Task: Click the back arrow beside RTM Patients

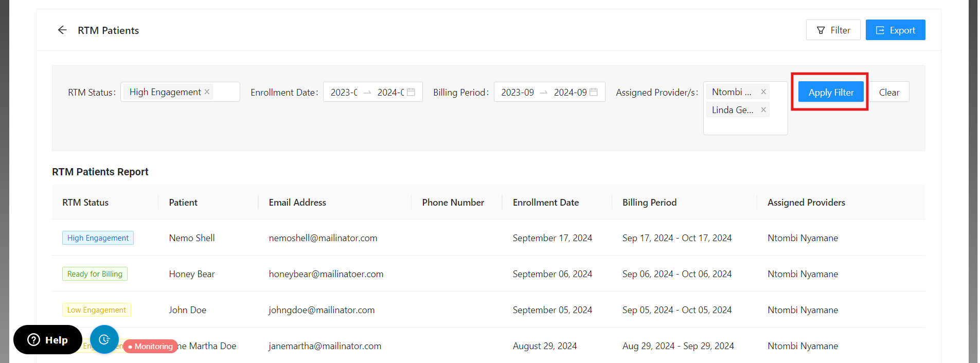Action: (x=62, y=30)
